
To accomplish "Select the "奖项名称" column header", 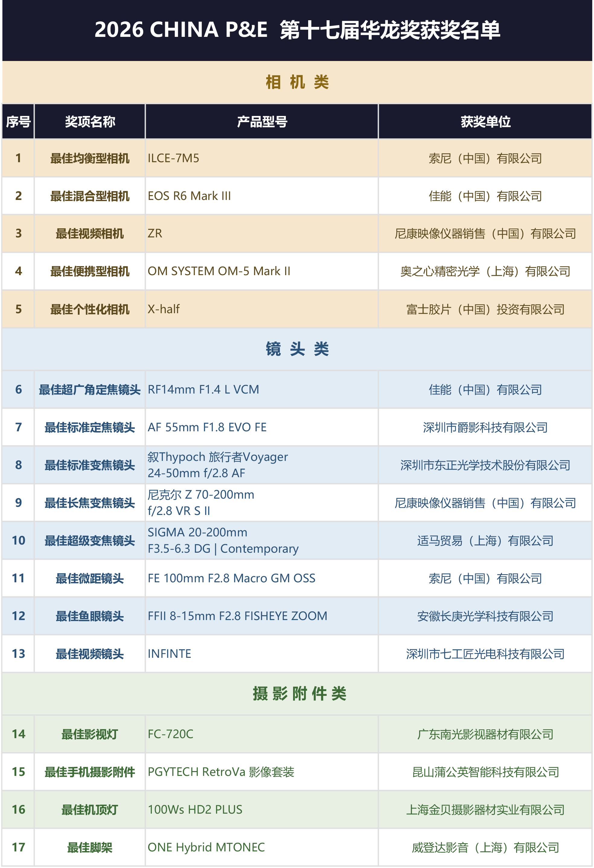I will tap(90, 122).
